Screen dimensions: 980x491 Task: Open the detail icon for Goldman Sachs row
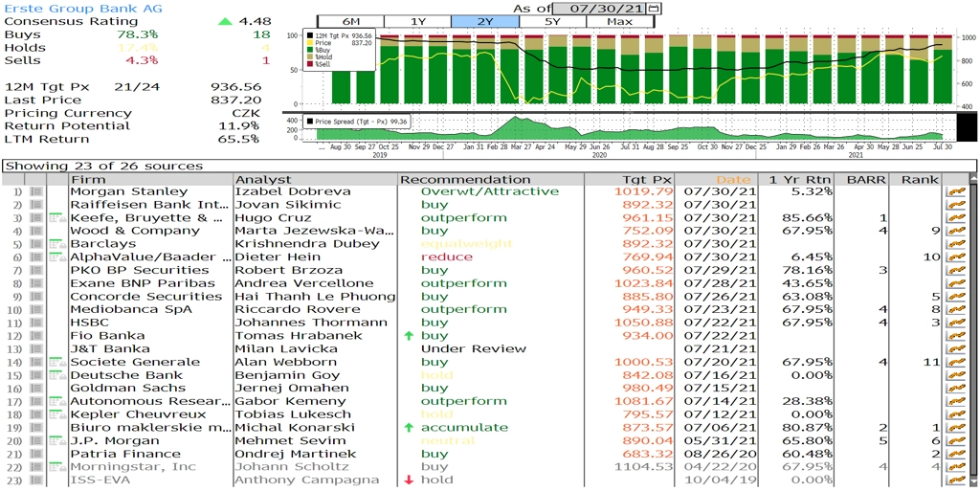click(36, 389)
